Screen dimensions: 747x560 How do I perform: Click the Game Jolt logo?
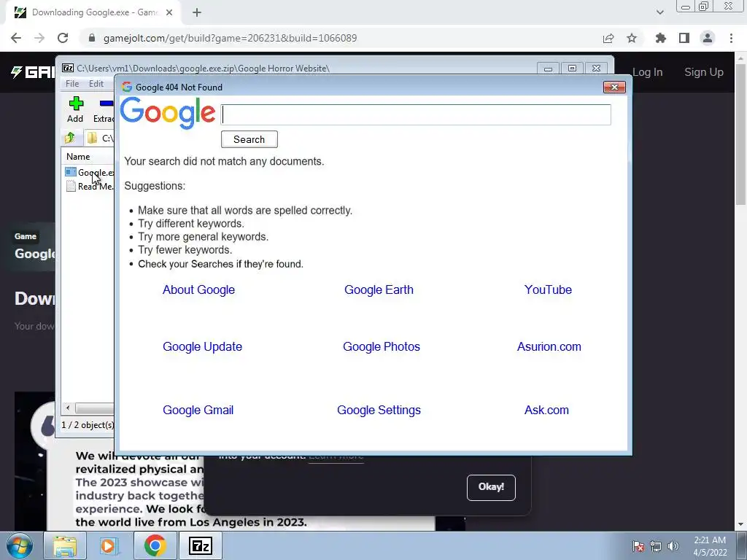(32, 72)
